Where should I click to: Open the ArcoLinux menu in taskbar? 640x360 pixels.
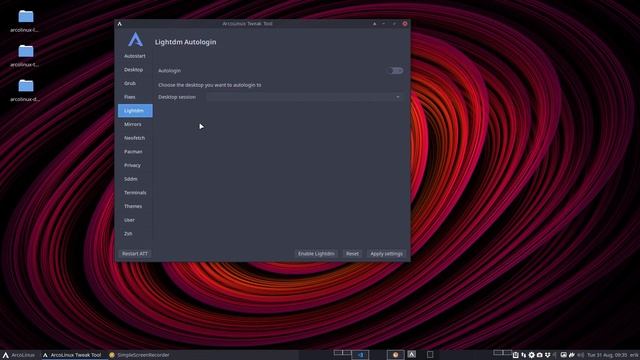[19, 355]
